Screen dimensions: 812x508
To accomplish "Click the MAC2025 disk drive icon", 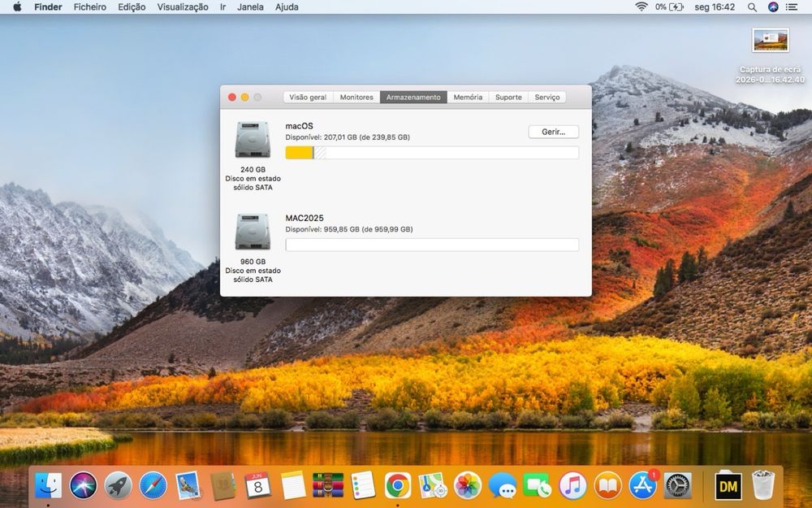I will [253, 232].
